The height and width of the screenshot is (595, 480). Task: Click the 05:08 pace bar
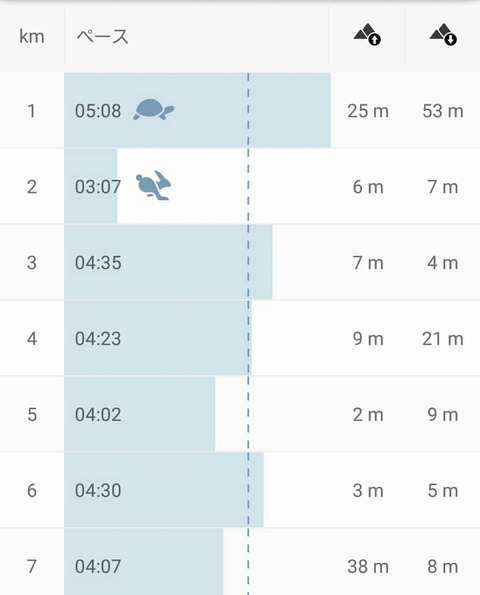point(197,110)
